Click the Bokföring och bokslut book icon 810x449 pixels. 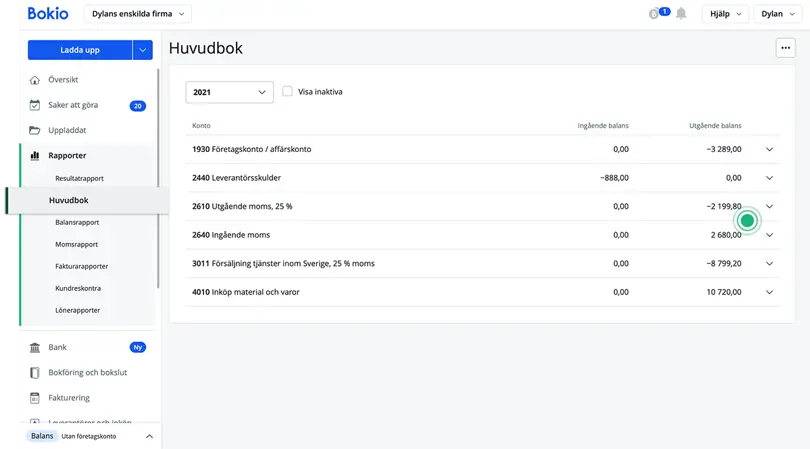tap(35, 373)
